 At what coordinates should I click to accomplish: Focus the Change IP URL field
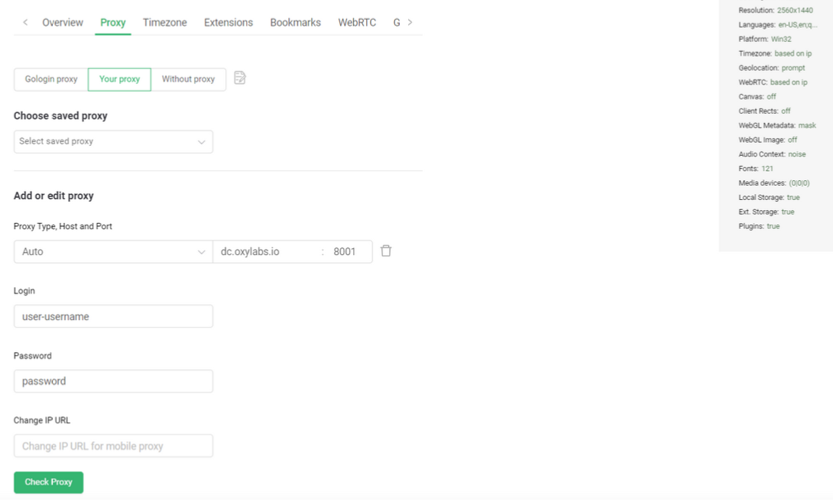[x=113, y=446]
